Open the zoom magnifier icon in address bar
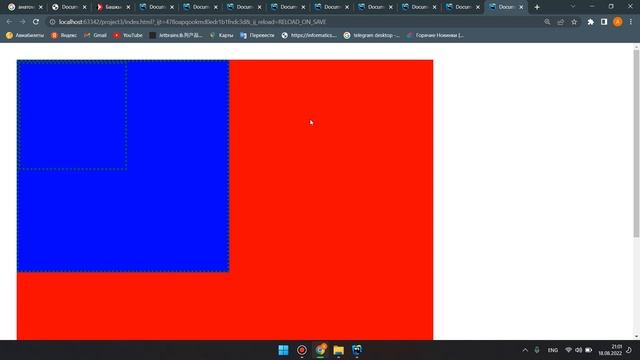The image size is (640, 360). [547, 22]
